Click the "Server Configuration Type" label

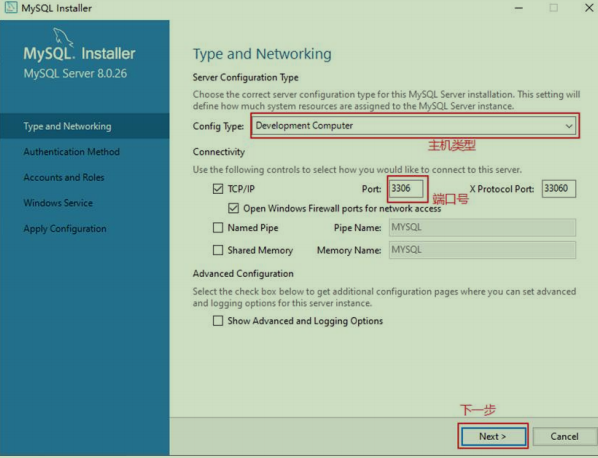[246, 77]
